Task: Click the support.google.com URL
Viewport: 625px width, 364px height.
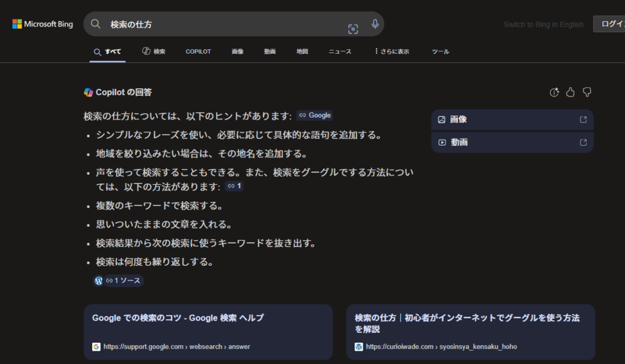Action: tap(177, 347)
